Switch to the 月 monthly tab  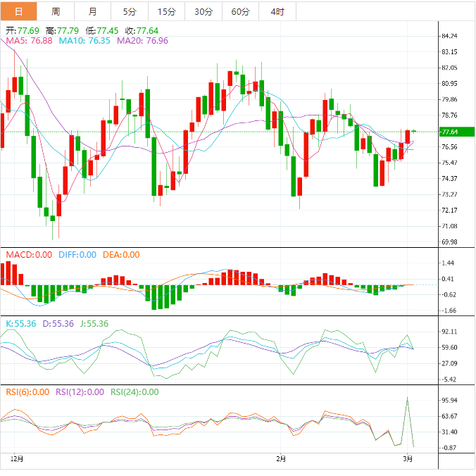click(x=93, y=11)
